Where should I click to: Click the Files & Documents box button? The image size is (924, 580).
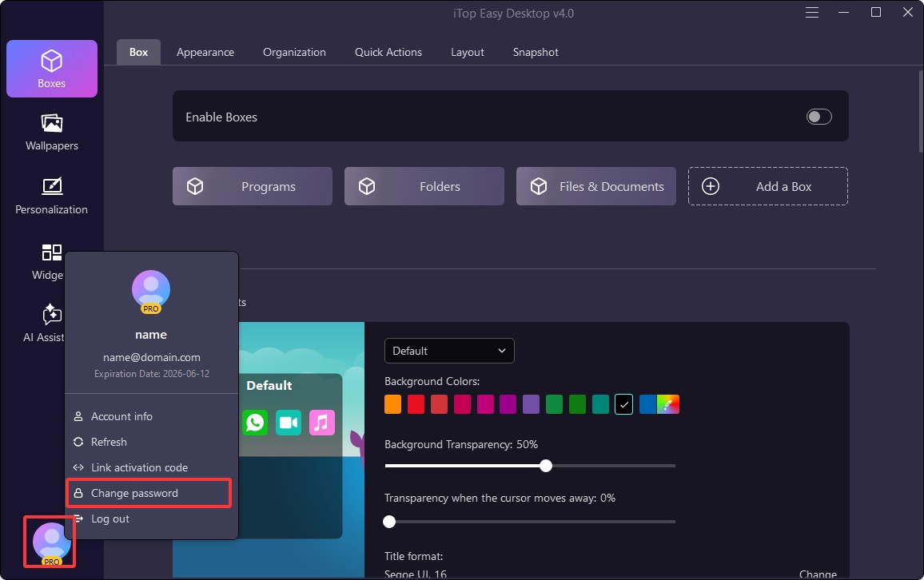(x=595, y=186)
